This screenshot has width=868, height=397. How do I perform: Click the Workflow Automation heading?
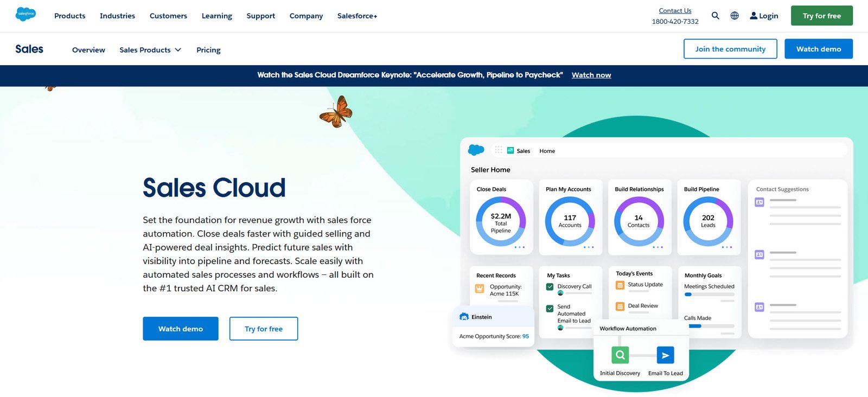(628, 329)
